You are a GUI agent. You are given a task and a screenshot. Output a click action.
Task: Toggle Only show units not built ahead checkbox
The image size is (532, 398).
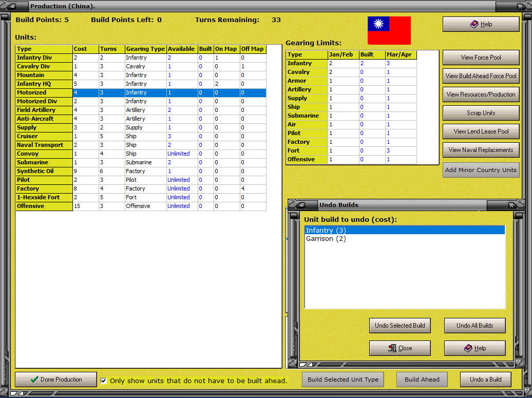(x=104, y=381)
